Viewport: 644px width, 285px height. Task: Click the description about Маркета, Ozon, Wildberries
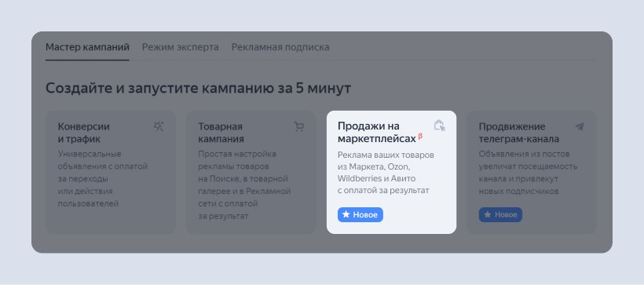pyautogui.click(x=386, y=173)
